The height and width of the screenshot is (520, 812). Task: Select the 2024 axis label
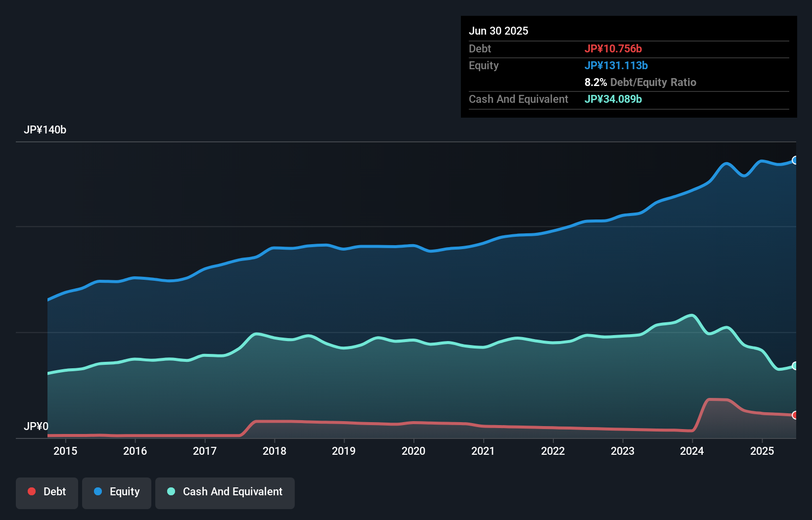click(x=692, y=451)
